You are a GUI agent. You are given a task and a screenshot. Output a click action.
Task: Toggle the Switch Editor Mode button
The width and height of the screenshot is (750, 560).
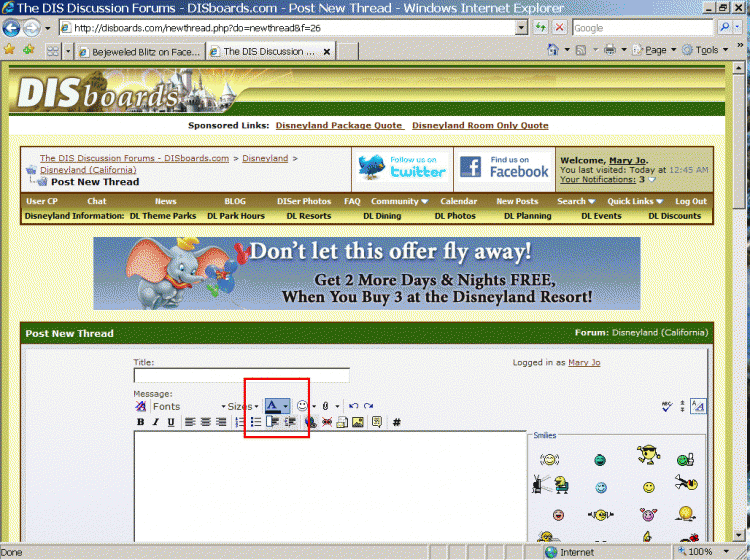[x=698, y=406]
